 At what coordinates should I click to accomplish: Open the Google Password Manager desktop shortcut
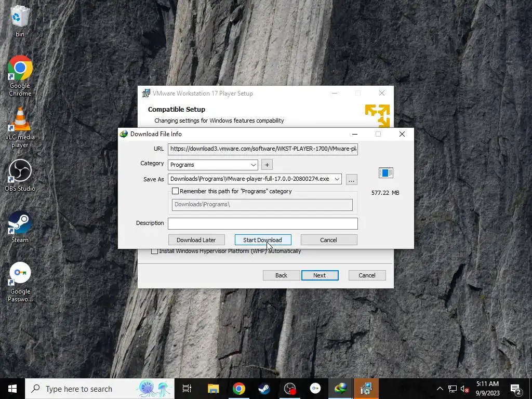(20, 282)
